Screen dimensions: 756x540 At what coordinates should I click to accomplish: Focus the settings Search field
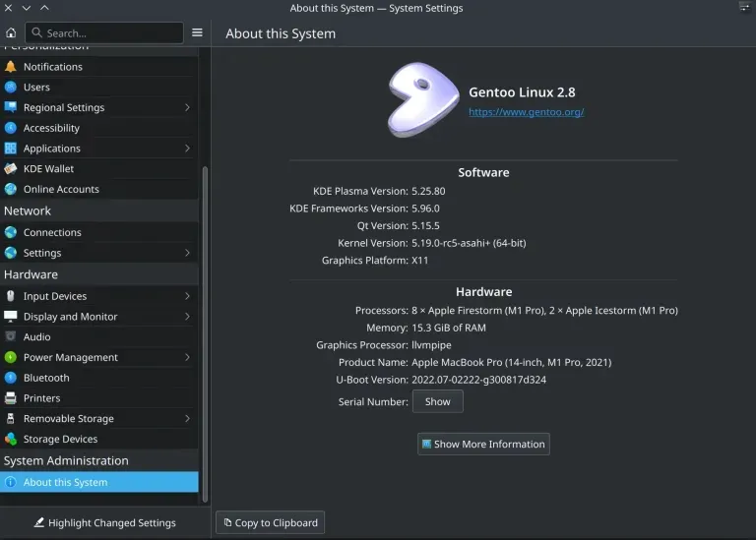[108, 33]
